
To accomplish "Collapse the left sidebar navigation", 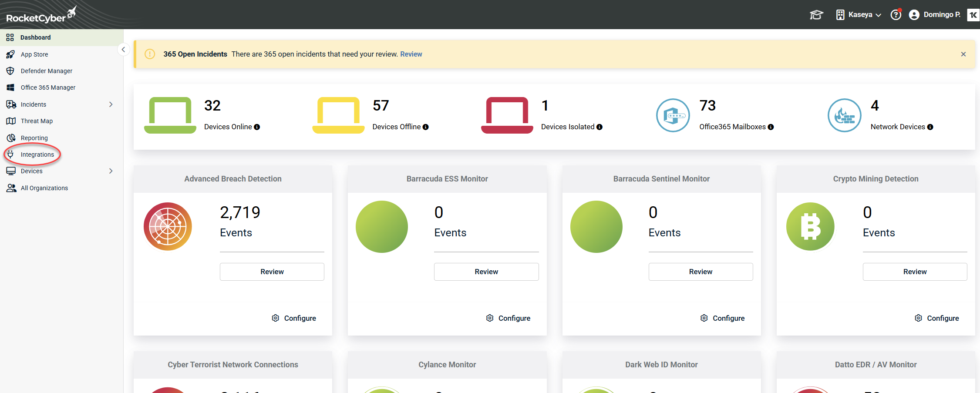I will 123,50.
